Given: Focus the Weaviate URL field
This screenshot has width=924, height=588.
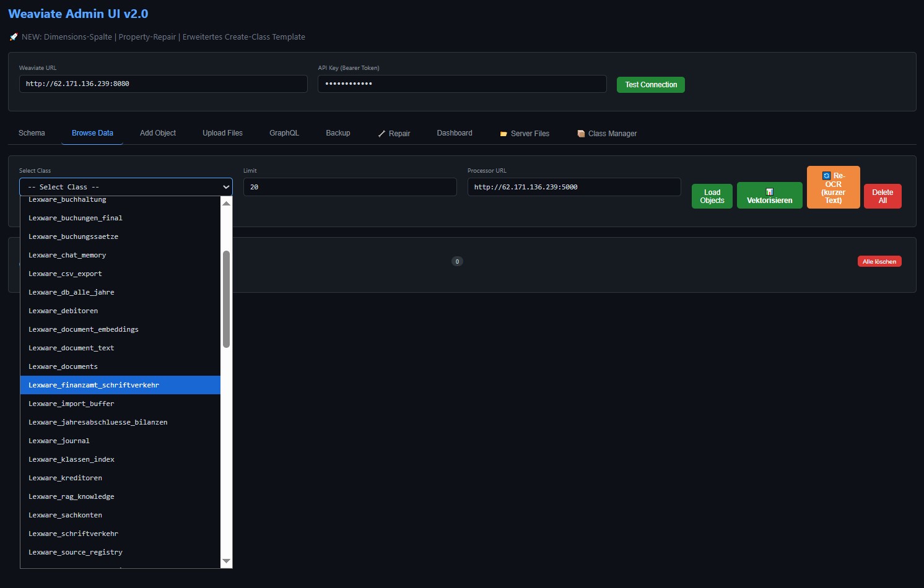Looking at the screenshot, I should pos(163,84).
